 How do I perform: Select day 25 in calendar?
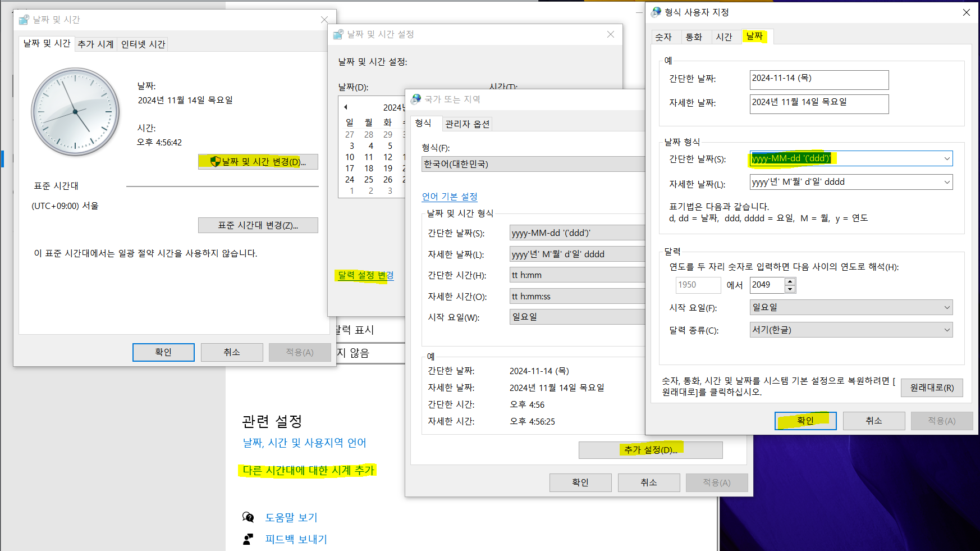369,180
